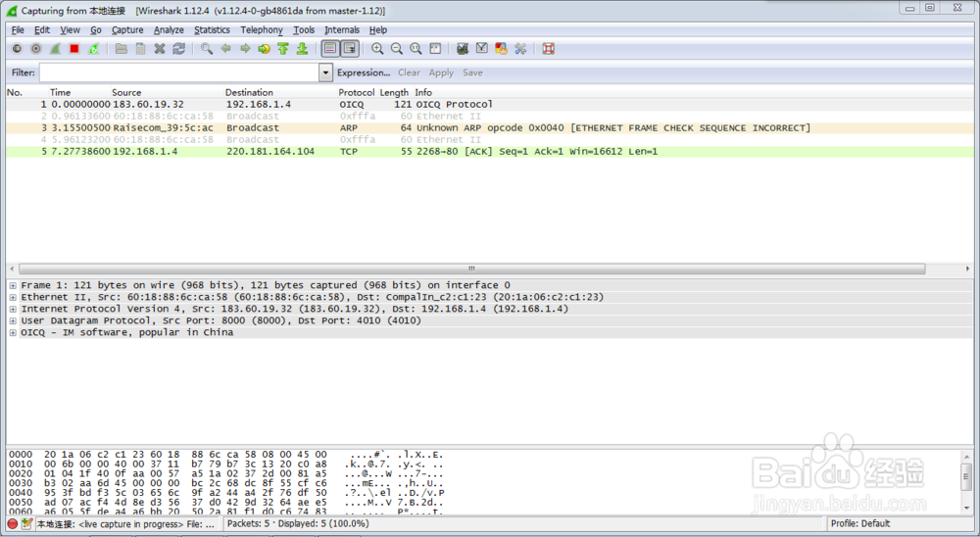The image size is (980, 537).
Task: Click packet list horizontal scrollbar
Action: [472, 268]
